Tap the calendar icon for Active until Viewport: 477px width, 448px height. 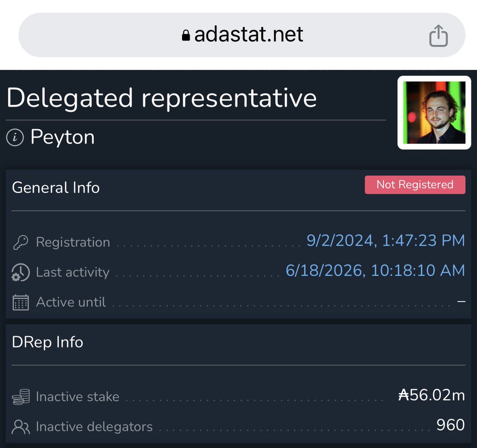click(x=21, y=303)
